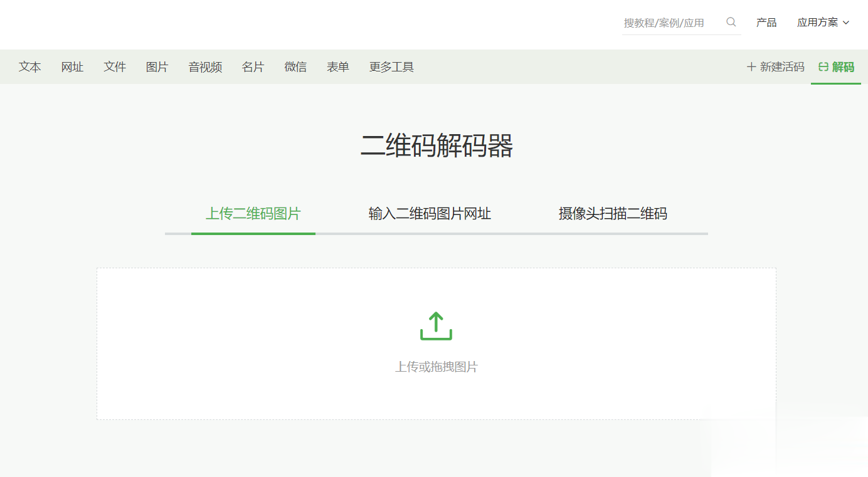Screen dimensions: 868x477
Task: Open the 图片 QR code tool
Action: tap(157, 66)
